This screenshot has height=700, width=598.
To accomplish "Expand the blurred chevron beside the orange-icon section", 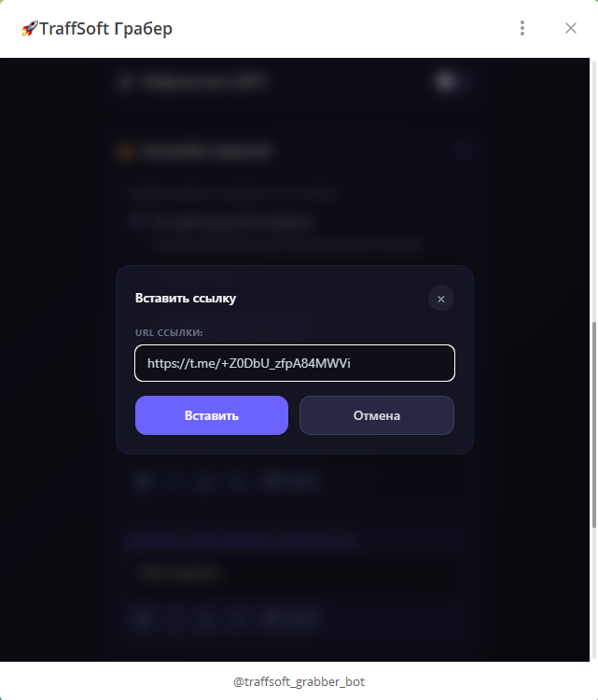I will [465, 150].
